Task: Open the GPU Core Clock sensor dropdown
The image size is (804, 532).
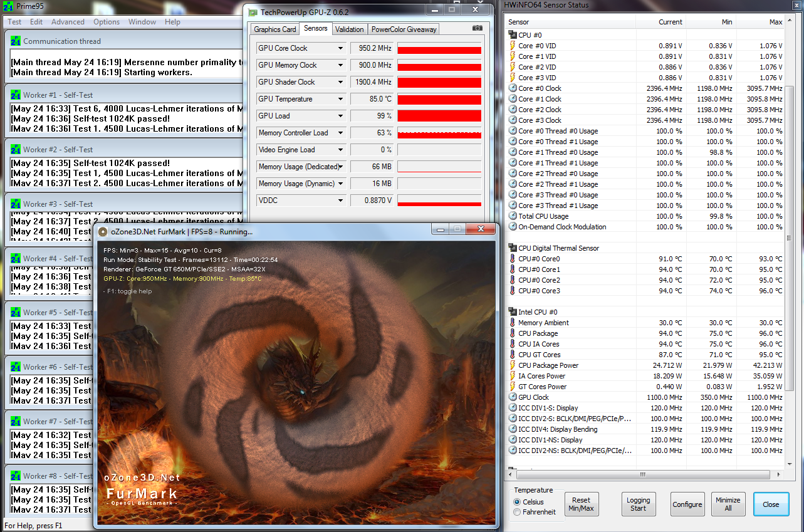Action: point(341,48)
